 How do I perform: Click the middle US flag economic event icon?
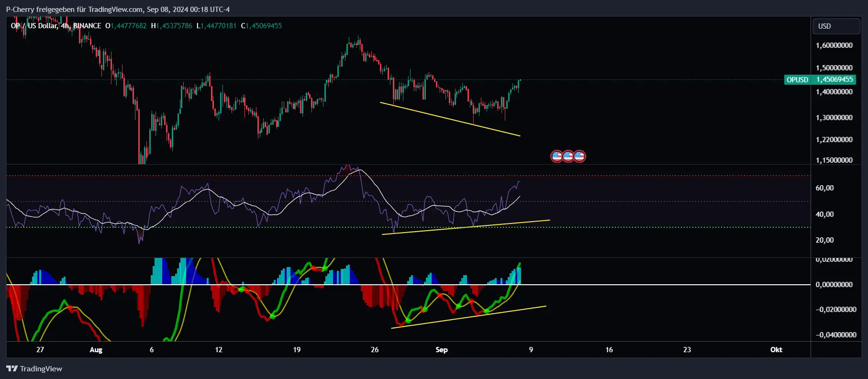click(568, 156)
